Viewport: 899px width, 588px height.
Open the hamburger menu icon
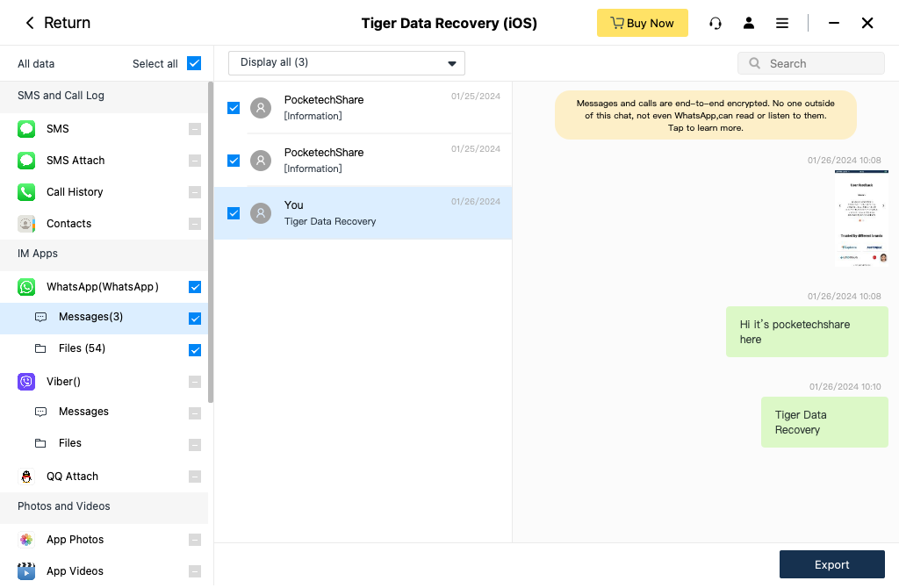click(782, 23)
